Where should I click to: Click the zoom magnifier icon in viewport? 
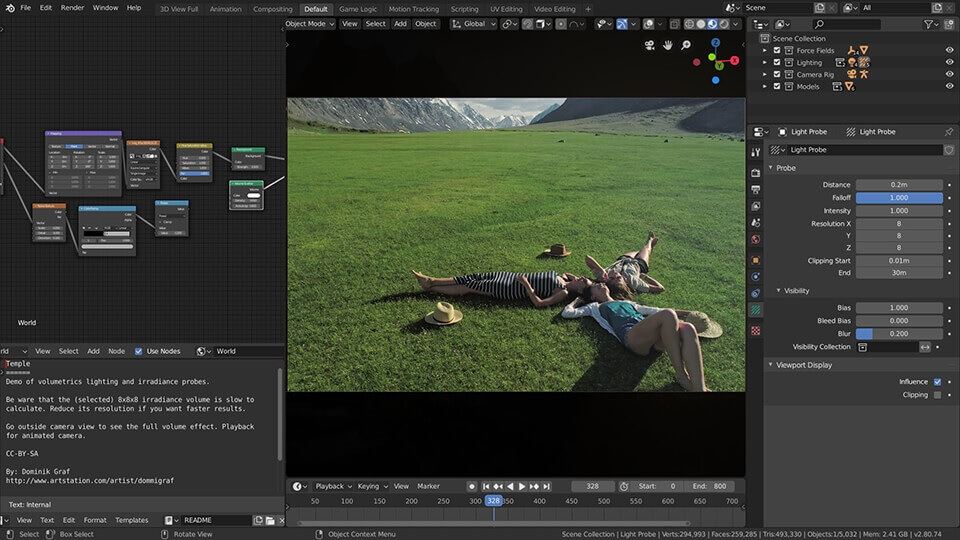pos(686,45)
